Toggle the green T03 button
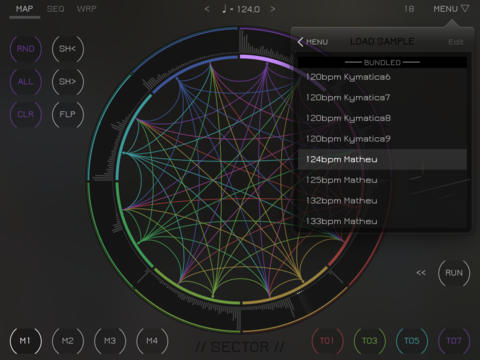The image size is (480, 360). 370,341
